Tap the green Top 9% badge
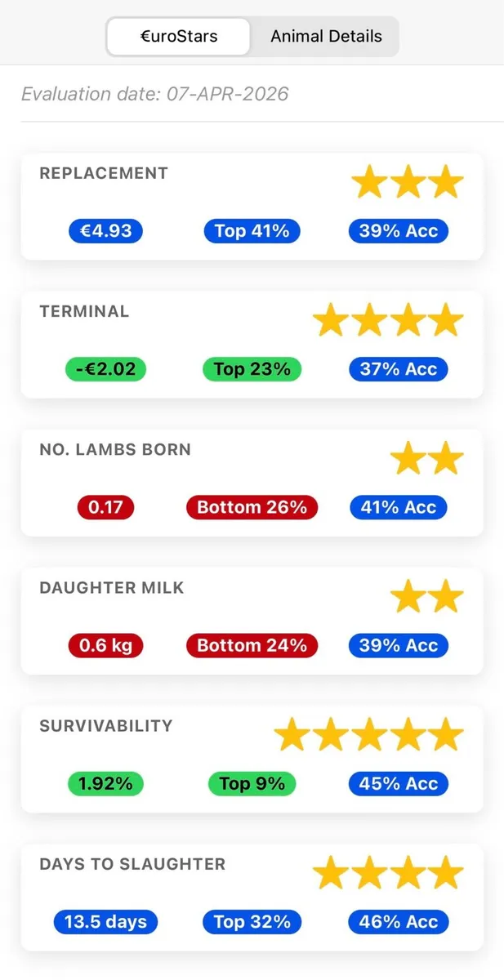 252,784
